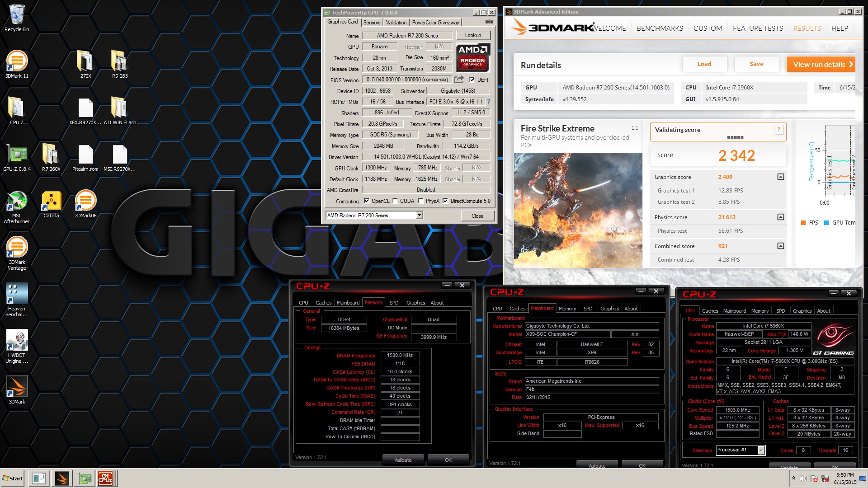The width and height of the screenshot is (868, 488).
Task: Open BENCHMARKS in 3DMark navigation
Action: [660, 28]
